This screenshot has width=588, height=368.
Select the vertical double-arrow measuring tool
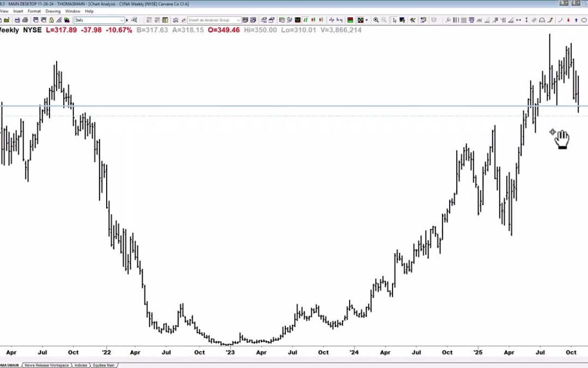coord(526,20)
